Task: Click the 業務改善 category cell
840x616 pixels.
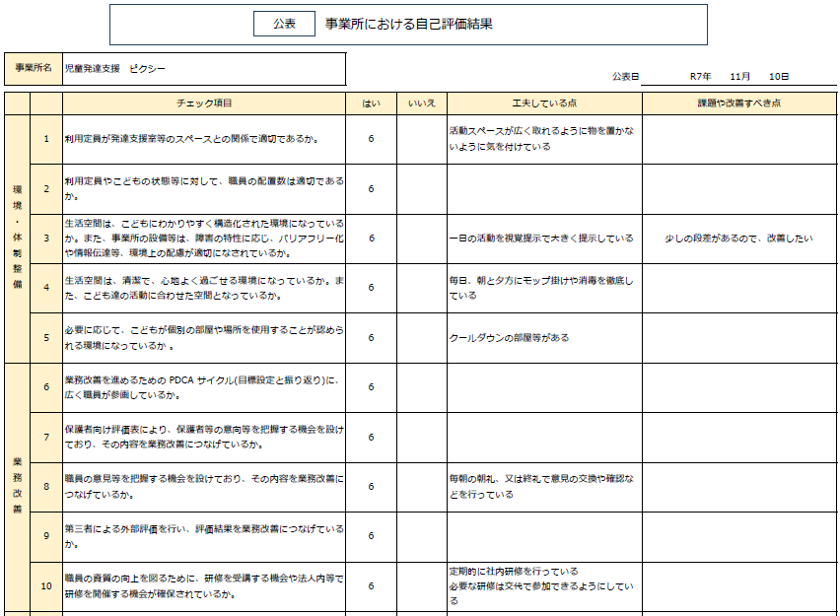Action: 17,485
